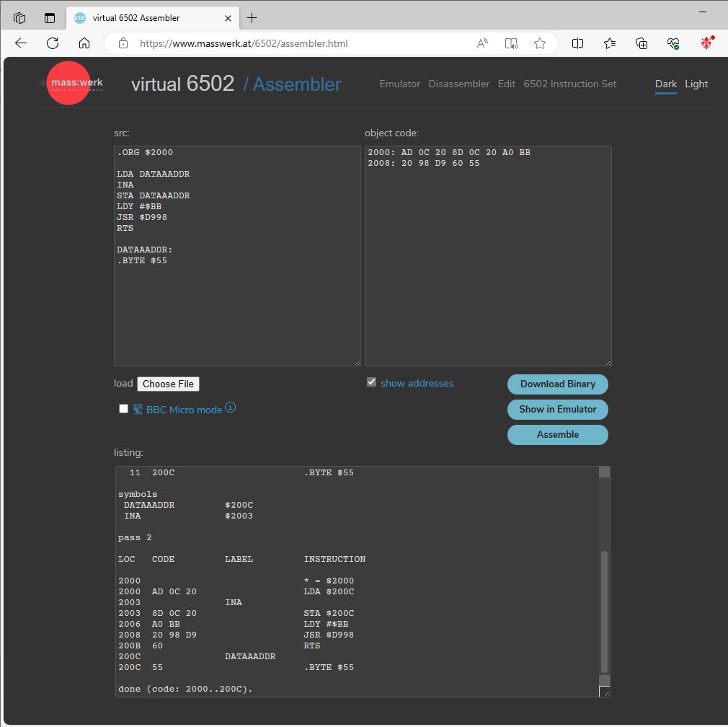
Task: Click Choose File to load source
Action: point(168,384)
